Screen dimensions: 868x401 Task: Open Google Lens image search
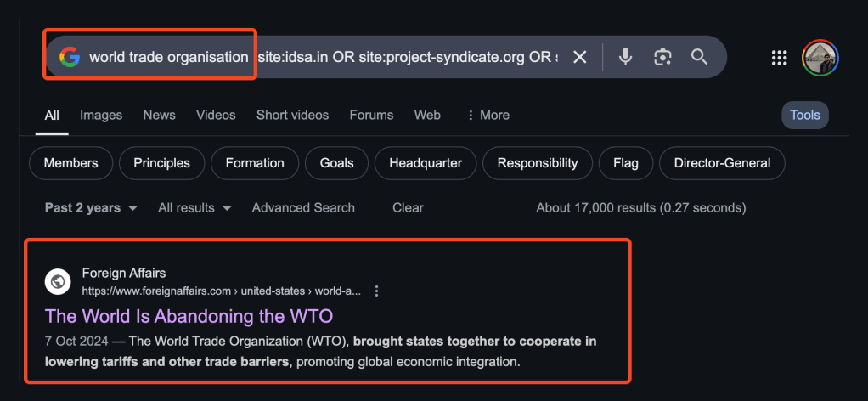662,57
